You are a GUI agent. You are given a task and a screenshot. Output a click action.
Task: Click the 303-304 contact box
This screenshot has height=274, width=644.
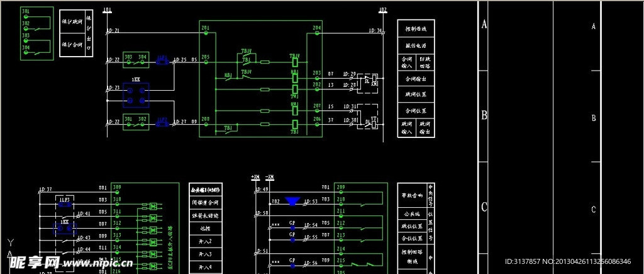[136, 60]
